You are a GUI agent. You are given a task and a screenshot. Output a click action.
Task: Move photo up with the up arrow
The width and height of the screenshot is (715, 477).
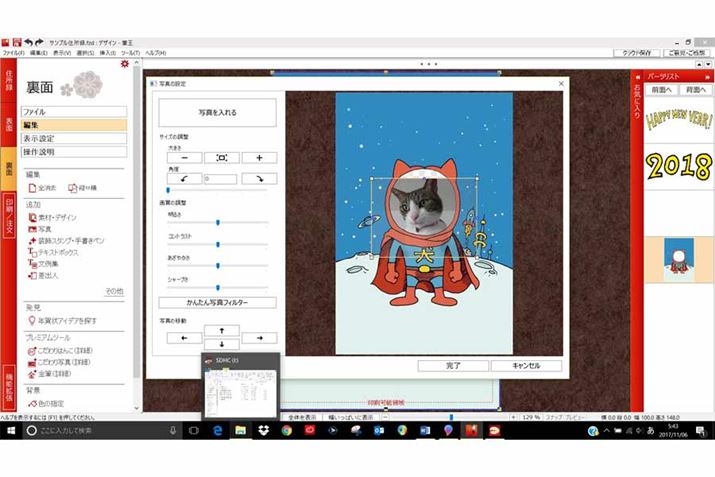(222, 330)
